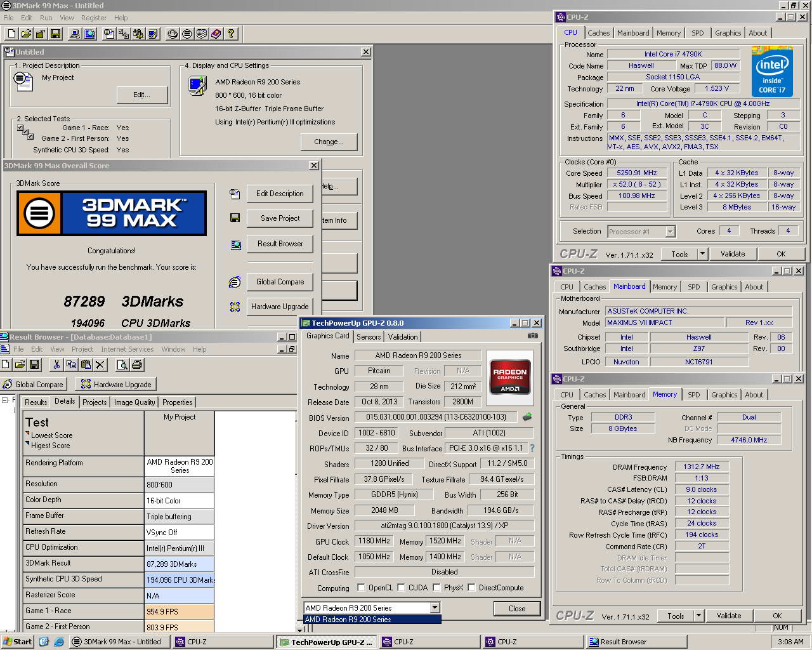The height and width of the screenshot is (650, 812).
Task: Click yellow question mark icon in 3DMark toolbar
Action: (x=231, y=34)
